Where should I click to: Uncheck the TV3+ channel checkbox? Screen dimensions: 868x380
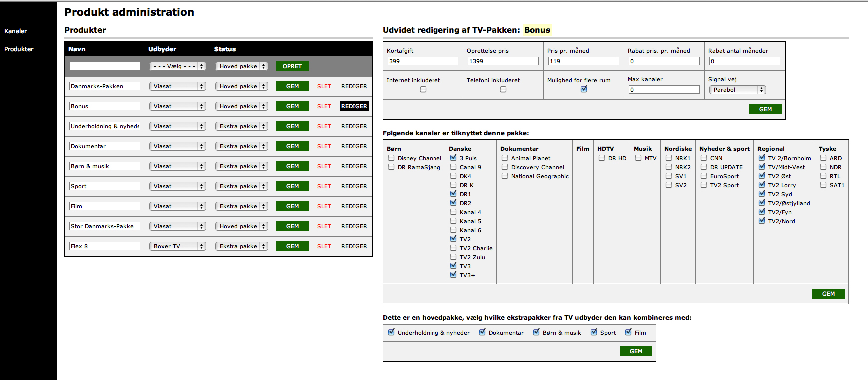453,275
